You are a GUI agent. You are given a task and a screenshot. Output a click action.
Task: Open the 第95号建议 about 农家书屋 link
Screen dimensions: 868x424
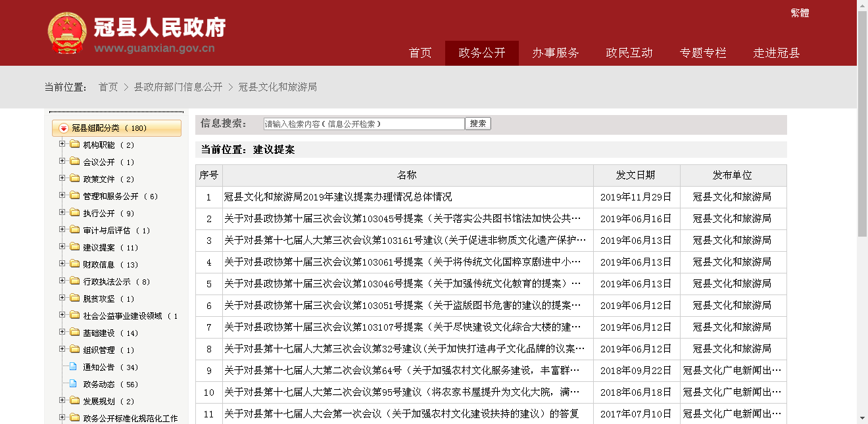[x=402, y=392]
